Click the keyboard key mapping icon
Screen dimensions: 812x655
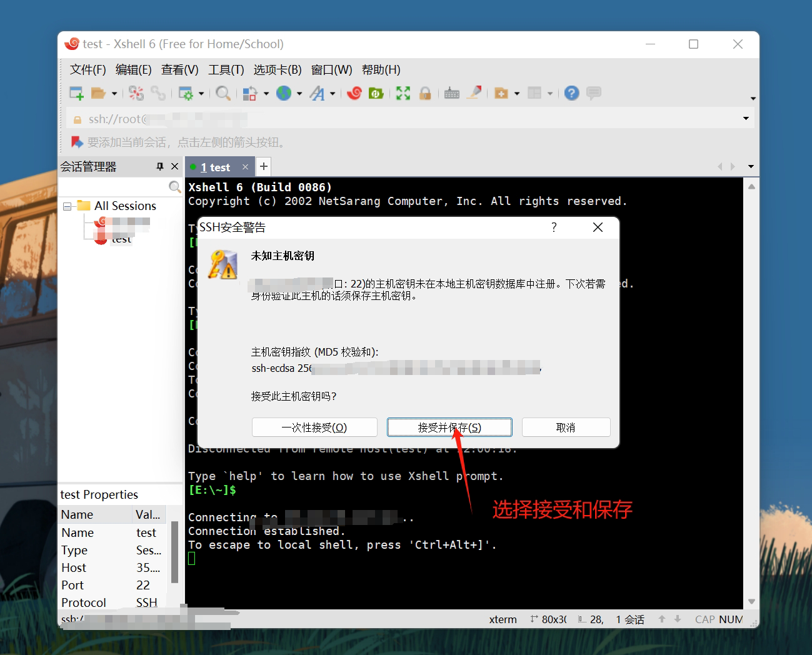tap(452, 93)
